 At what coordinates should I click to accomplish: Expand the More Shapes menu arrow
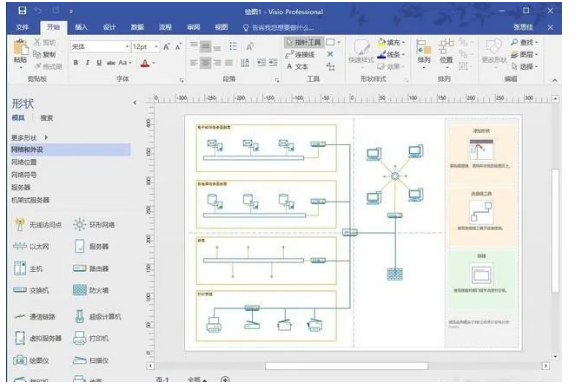(x=46, y=138)
